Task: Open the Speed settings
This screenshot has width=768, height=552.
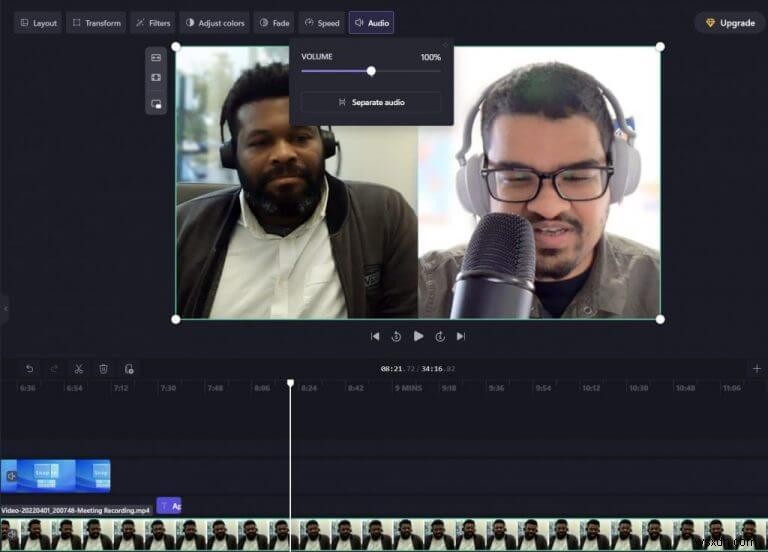Action: pos(322,23)
